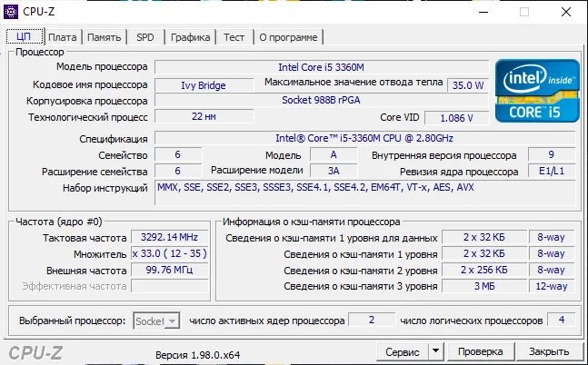
Task: Click the Закрыть button
Action: 549,351
